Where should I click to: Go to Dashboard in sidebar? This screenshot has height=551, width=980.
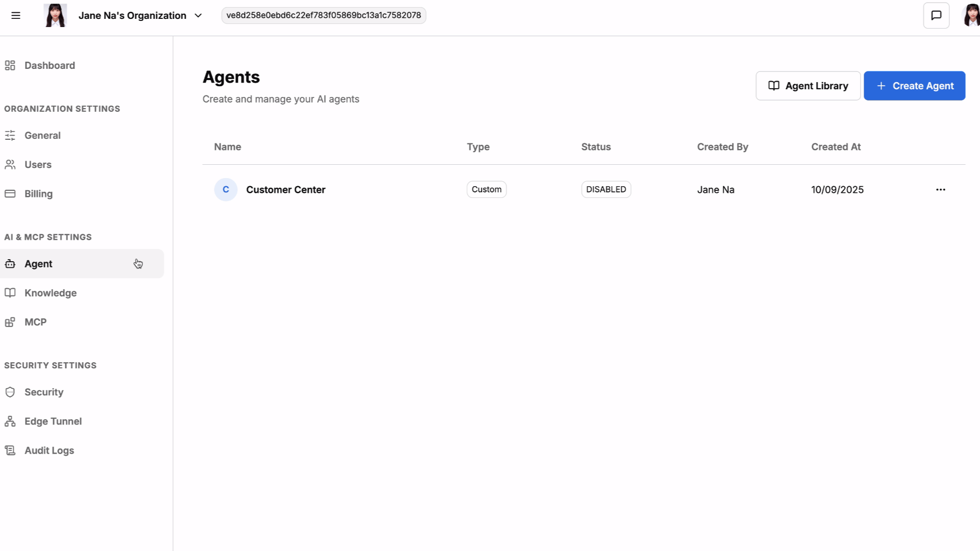pyautogui.click(x=50, y=65)
